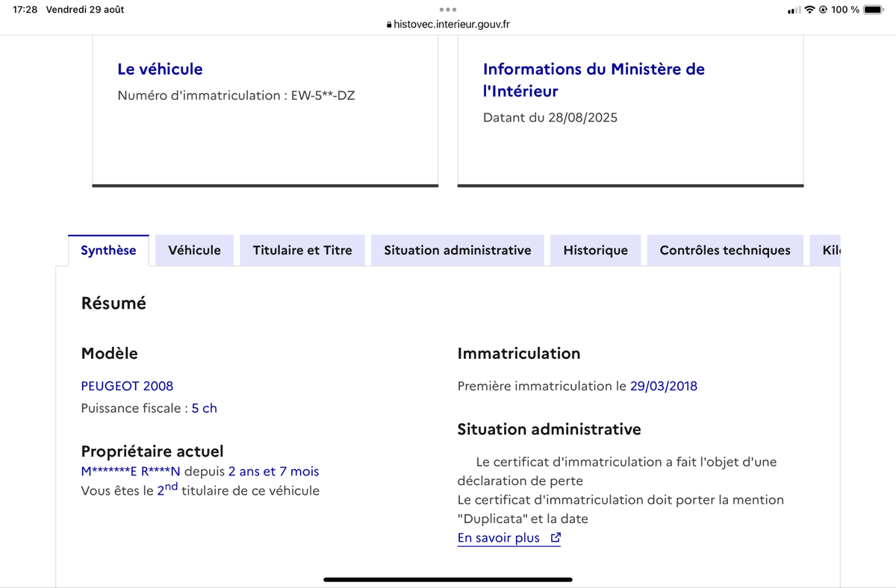Viewport: 896px width, 588px height.
Task: Click the owner name M*******E R****N
Action: coord(131,472)
